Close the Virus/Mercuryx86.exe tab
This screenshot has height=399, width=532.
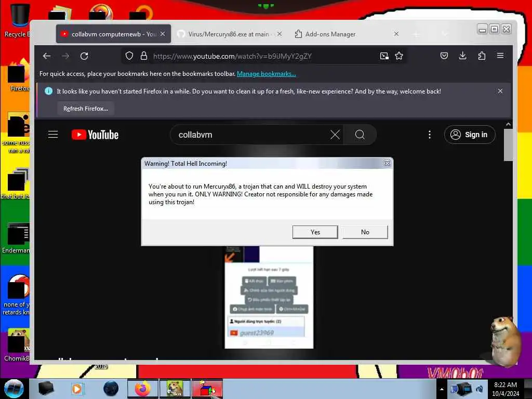point(279,34)
